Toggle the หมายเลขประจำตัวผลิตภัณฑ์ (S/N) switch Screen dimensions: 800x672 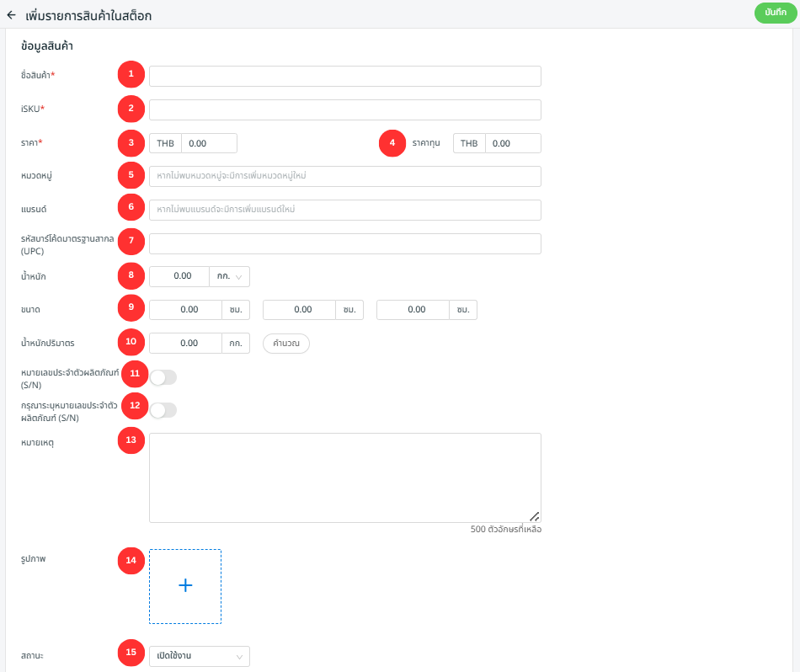[163, 377]
